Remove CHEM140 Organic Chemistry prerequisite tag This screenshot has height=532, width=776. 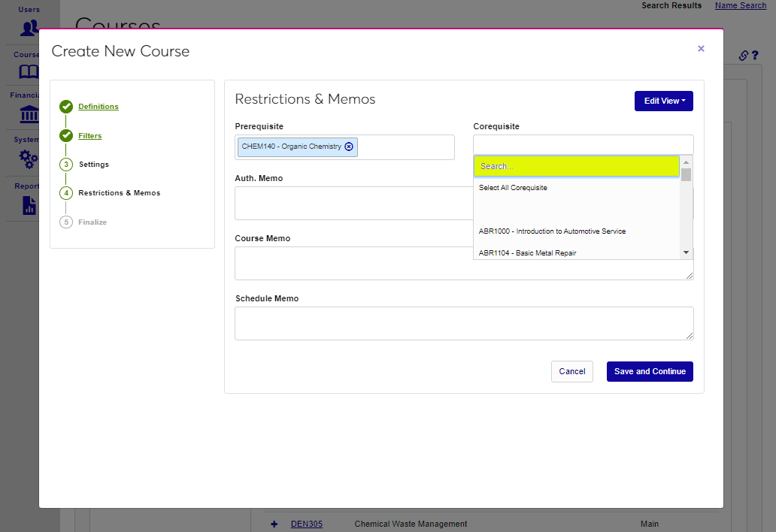coord(349,147)
